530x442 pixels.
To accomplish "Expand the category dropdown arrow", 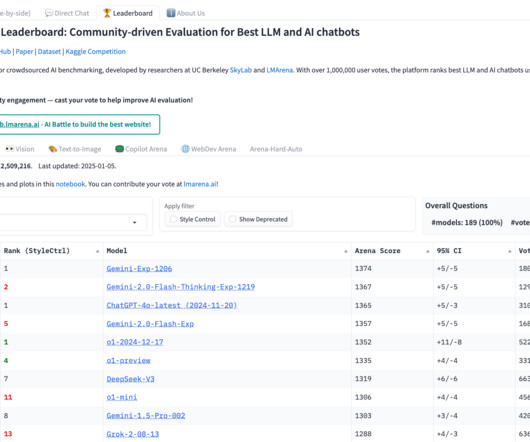I will pos(135,222).
